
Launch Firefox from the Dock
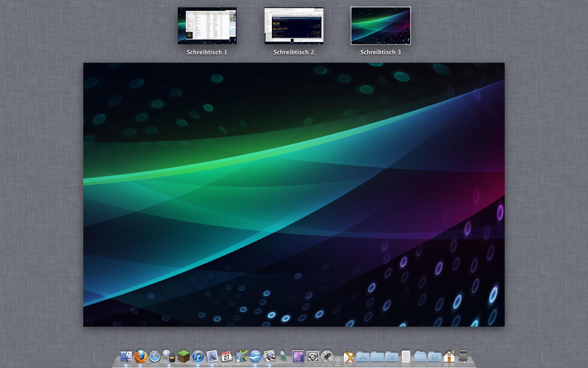tap(141, 356)
